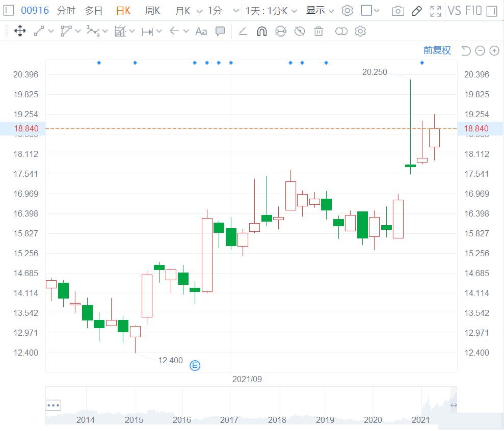
Task: Select the pencil draw tool
Action: click(416, 11)
